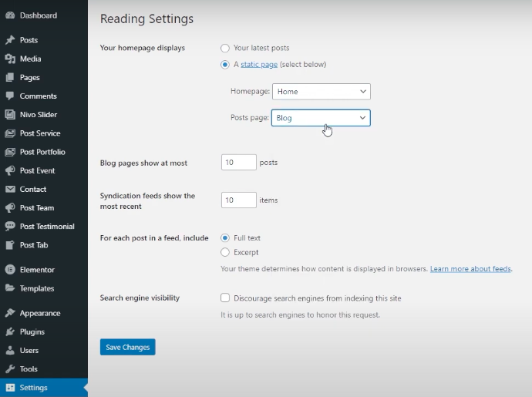
Task: Open Media library via its sidebar icon
Action: pyautogui.click(x=10, y=59)
